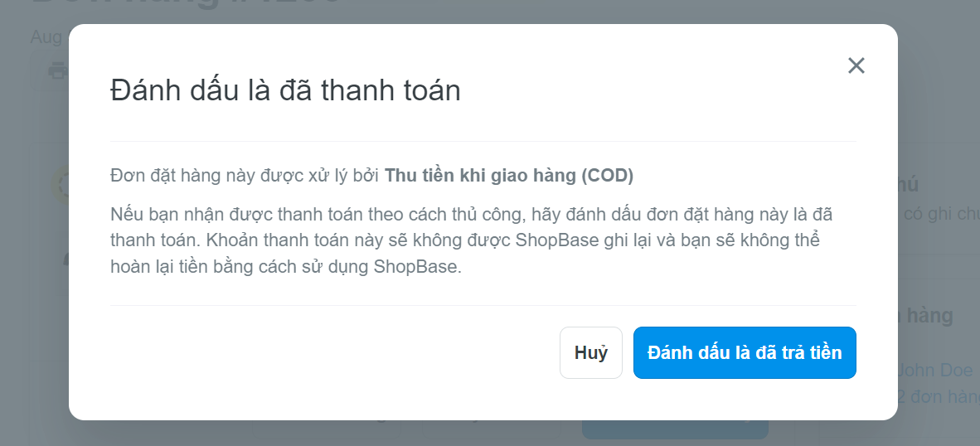This screenshot has width=980, height=446.
Task: Click the dimmed blue button below dialog
Action: (x=674, y=429)
